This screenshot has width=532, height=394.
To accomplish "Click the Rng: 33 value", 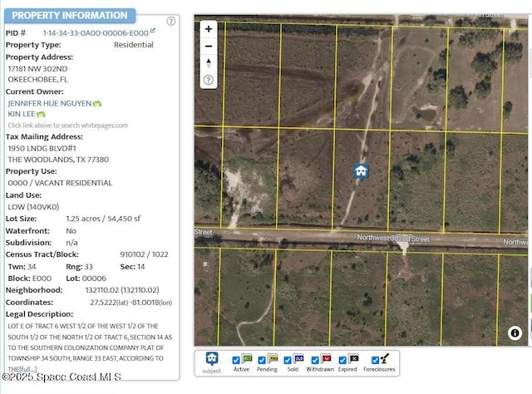I will pyautogui.click(x=80, y=266).
